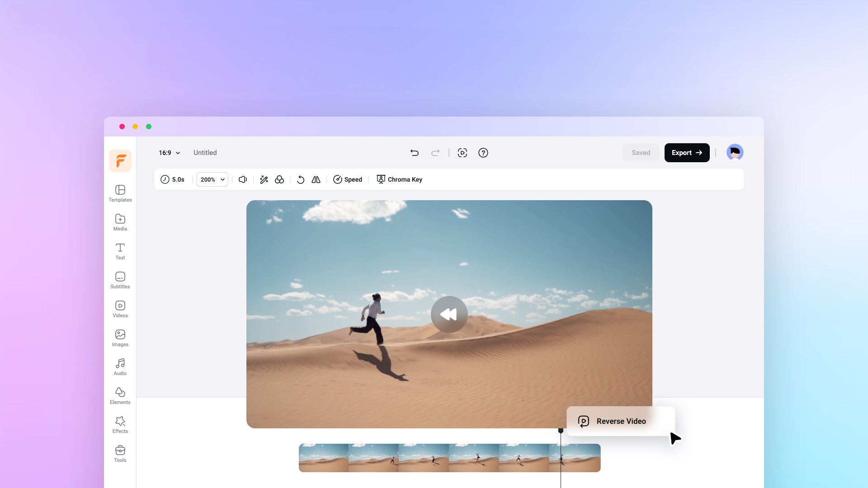Image resolution: width=868 pixels, height=488 pixels.
Task: Open the color filter circles icon
Action: [279, 179]
